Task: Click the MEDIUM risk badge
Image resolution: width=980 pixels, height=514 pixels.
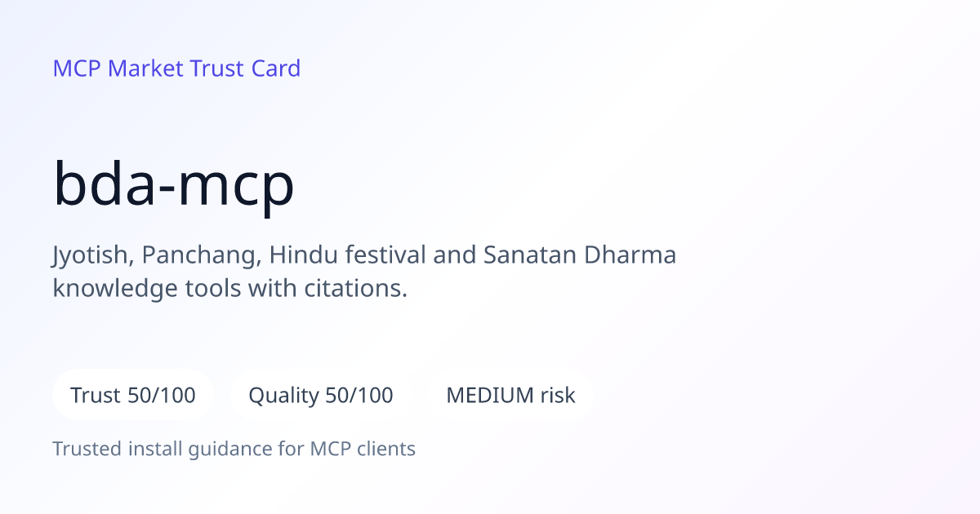Action: pyautogui.click(x=510, y=396)
